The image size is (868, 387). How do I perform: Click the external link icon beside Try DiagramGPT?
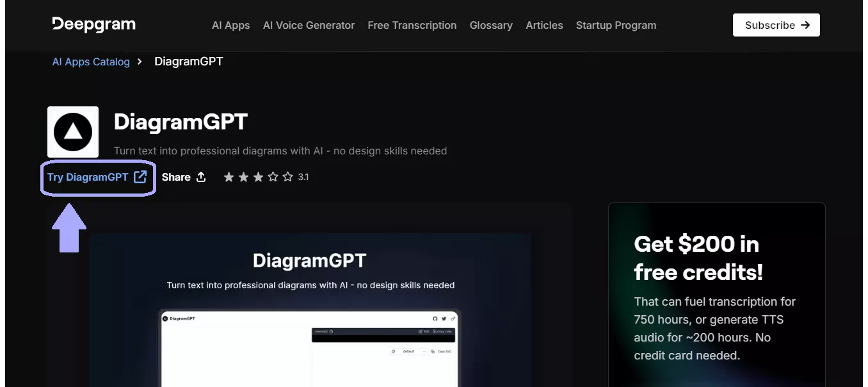click(x=140, y=177)
